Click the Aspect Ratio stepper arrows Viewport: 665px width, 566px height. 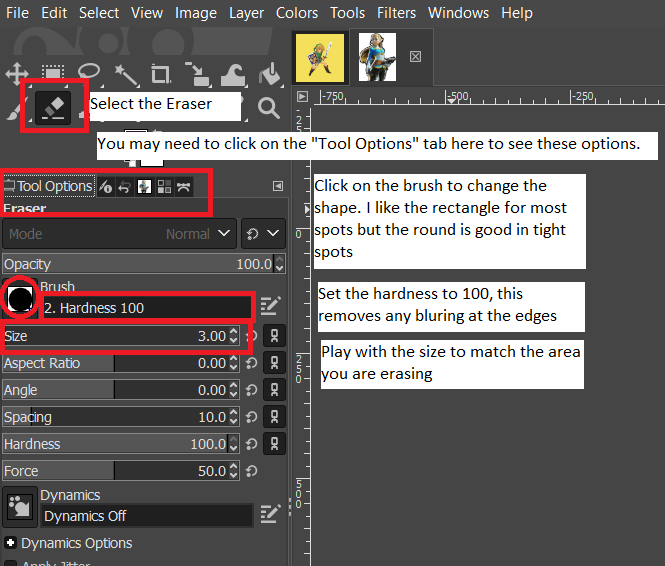234,363
